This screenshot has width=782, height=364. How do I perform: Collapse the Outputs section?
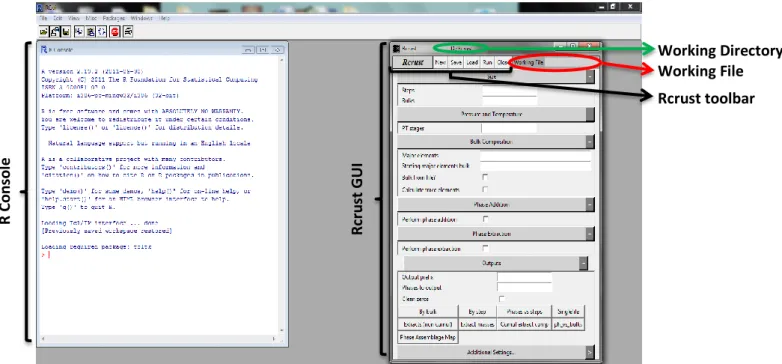pos(584,263)
